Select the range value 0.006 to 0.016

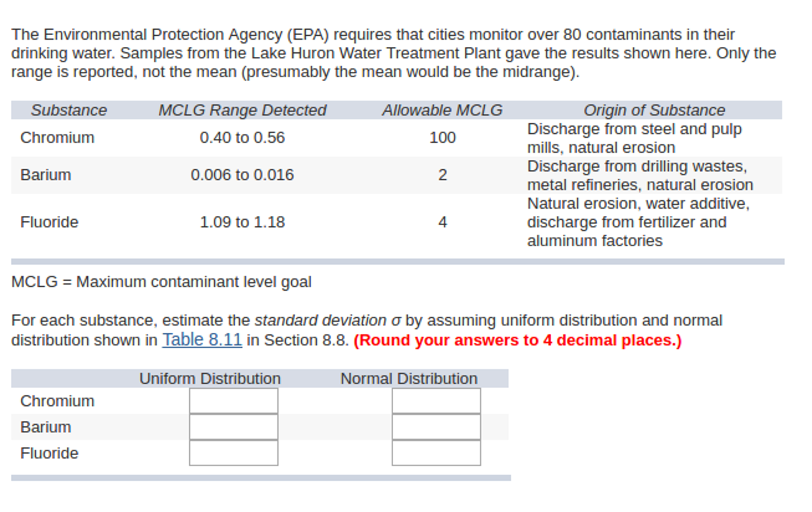242,175
